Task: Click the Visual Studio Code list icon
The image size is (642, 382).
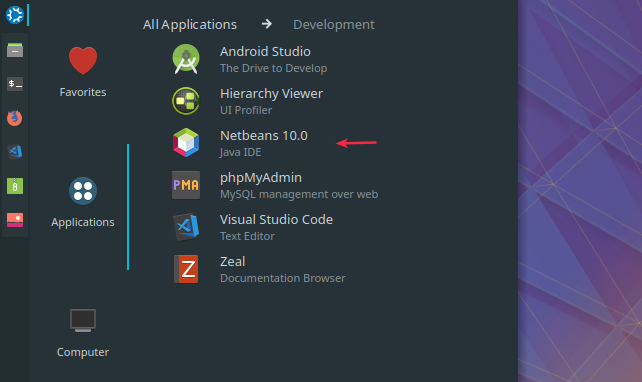Action: coord(186,227)
